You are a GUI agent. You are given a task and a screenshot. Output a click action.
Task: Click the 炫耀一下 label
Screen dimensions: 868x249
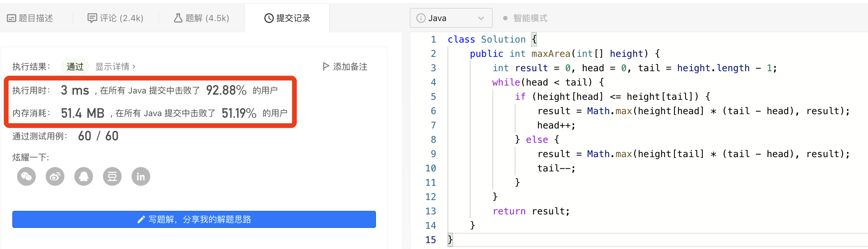click(x=31, y=157)
